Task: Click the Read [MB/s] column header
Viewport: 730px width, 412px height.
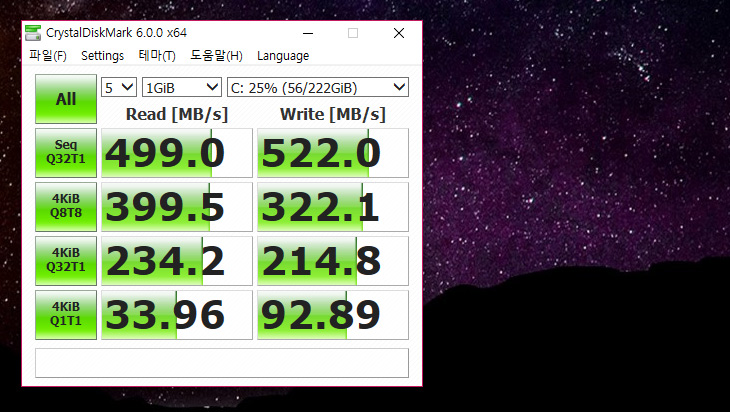Action: (177, 115)
